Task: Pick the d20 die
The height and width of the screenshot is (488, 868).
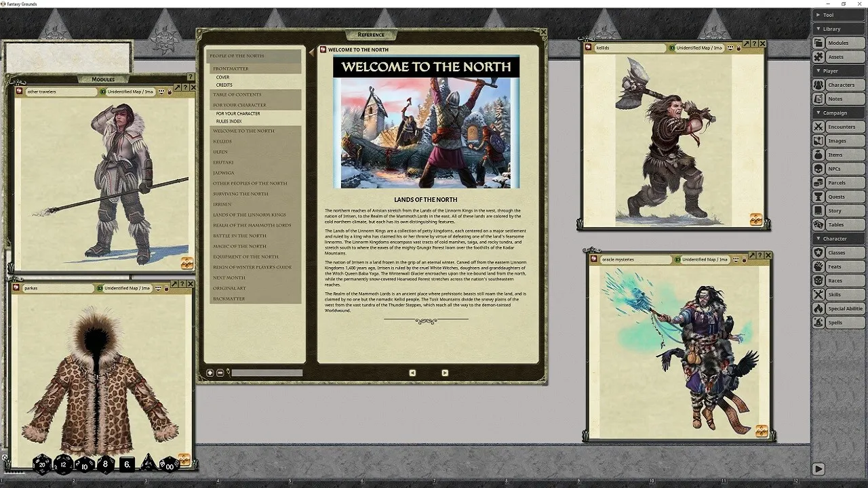Action: [x=42, y=464]
